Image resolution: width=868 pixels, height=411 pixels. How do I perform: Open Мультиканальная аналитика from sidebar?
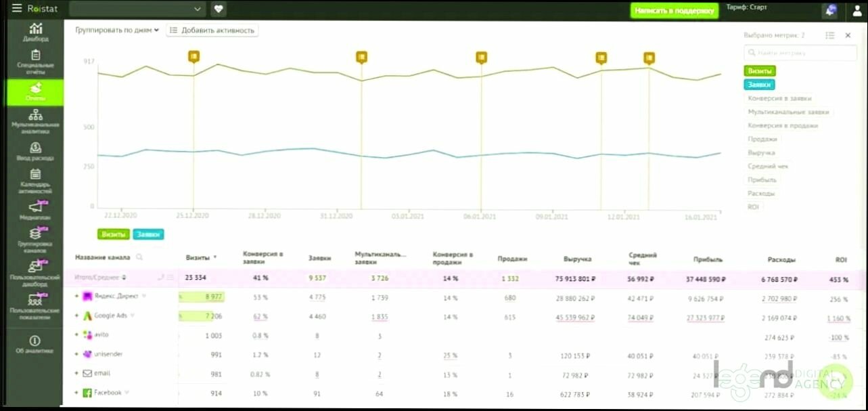35,121
